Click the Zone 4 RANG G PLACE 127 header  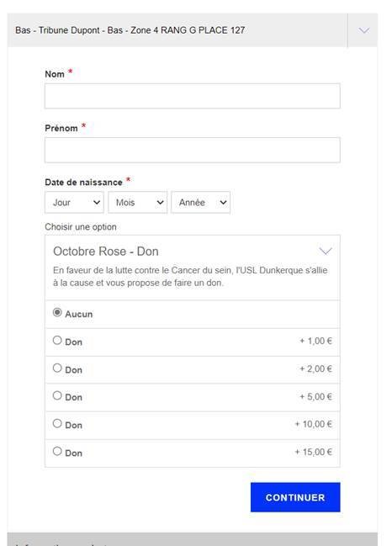(x=130, y=30)
